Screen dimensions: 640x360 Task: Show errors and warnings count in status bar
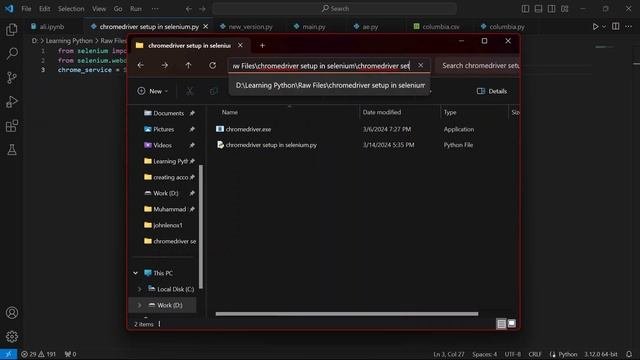[x=38, y=354]
